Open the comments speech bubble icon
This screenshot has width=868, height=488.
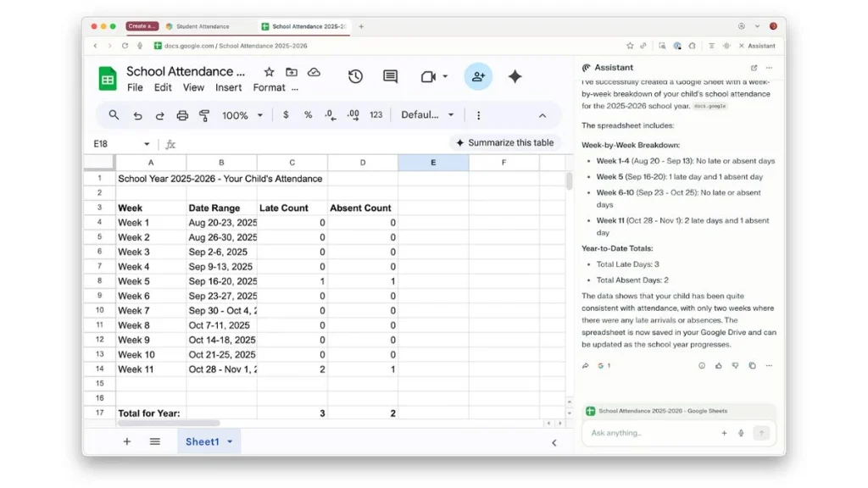tap(390, 76)
